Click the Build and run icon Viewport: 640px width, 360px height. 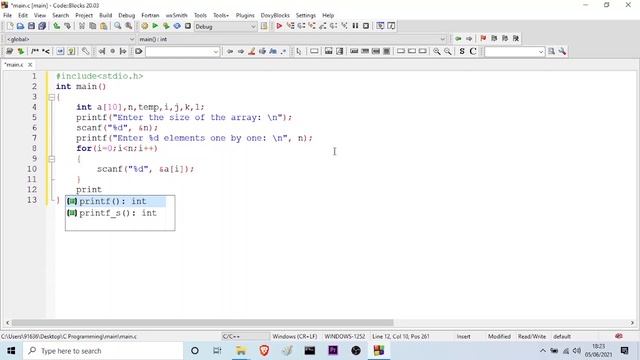pyautogui.click(x=166, y=26)
